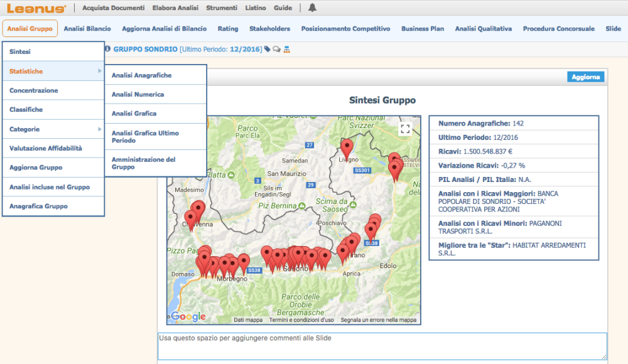Select the Analisi Qualitativa tab
This screenshot has width=628, height=364.
coord(484,28)
